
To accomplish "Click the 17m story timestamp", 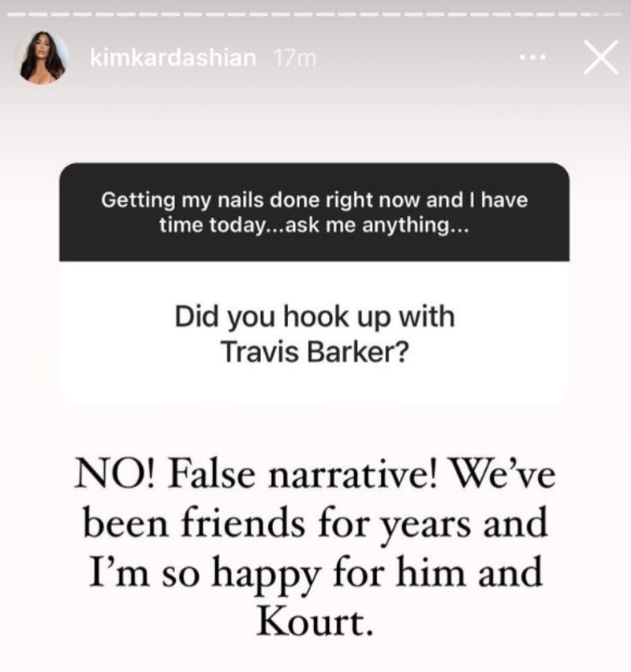I will coord(294,58).
